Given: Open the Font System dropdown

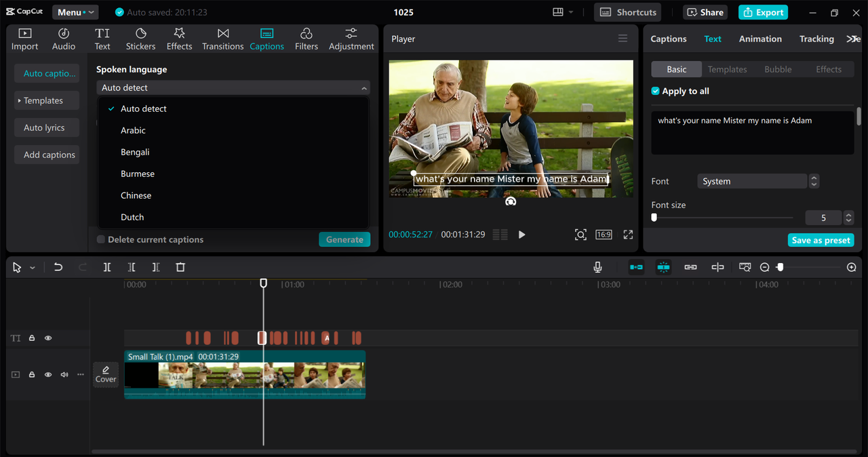Looking at the screenshot, I should (752, 181).
